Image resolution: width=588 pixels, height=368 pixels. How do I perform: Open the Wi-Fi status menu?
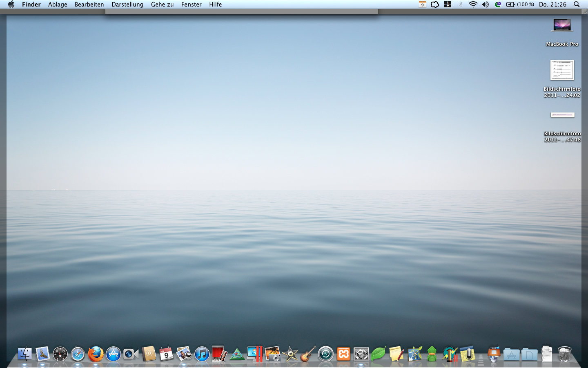pos(473,4)
